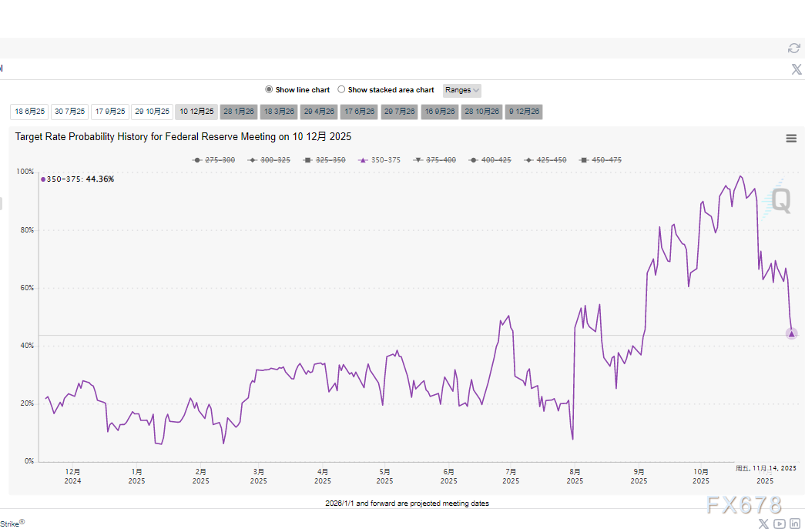
Task: Open the chart hamburger menu
Action: coord(791,139)
